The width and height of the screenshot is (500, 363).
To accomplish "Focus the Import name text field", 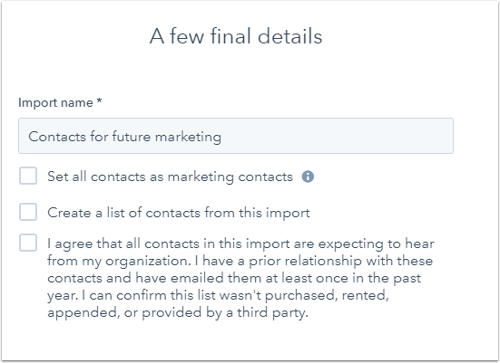I will point(236,136).
